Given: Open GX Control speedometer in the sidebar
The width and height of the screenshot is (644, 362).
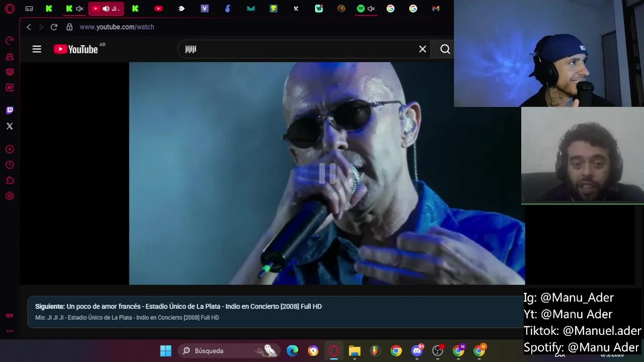Looking at the screenshot, I should pyautogui.click(x=10, y=41).
